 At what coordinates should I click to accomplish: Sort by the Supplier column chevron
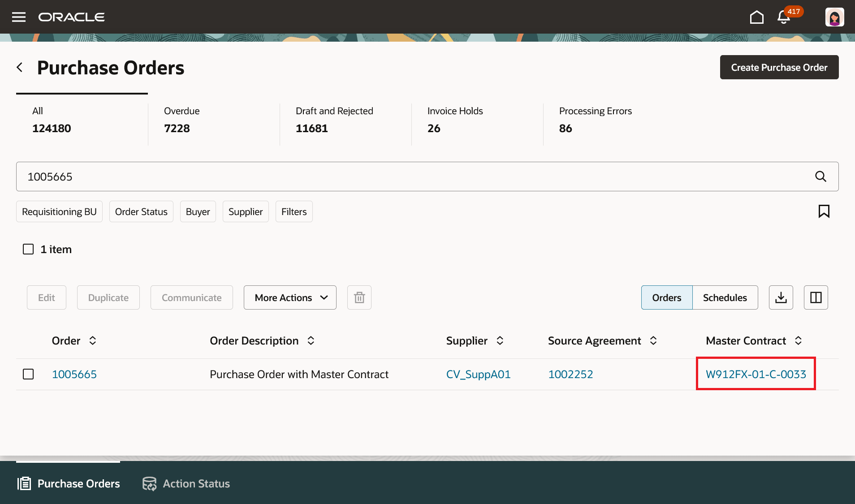pyautogui.click(x=501, y=340)
